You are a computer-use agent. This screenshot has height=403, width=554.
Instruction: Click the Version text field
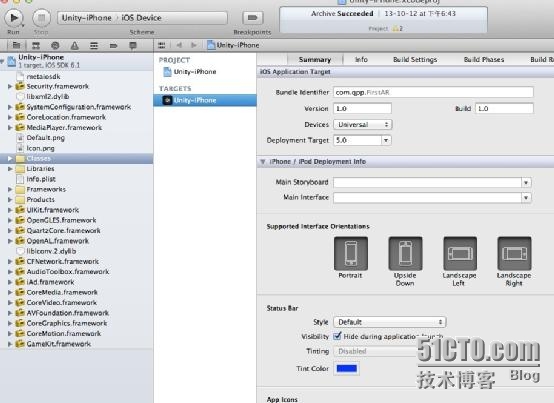pos(362,108)
